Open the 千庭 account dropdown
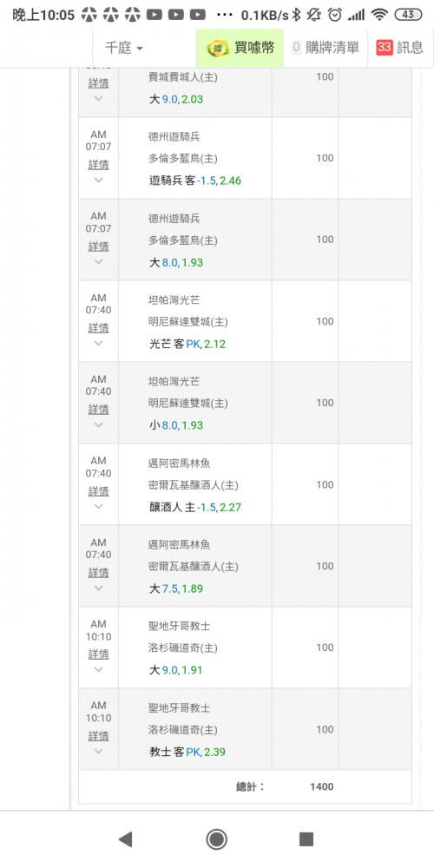Viewport: 434px width, 868px height. (x=124, y=48)
